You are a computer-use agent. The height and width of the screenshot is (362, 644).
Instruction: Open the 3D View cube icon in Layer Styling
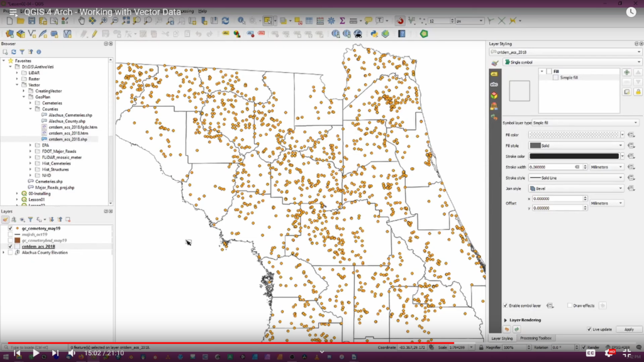click(x=494, y=96)
